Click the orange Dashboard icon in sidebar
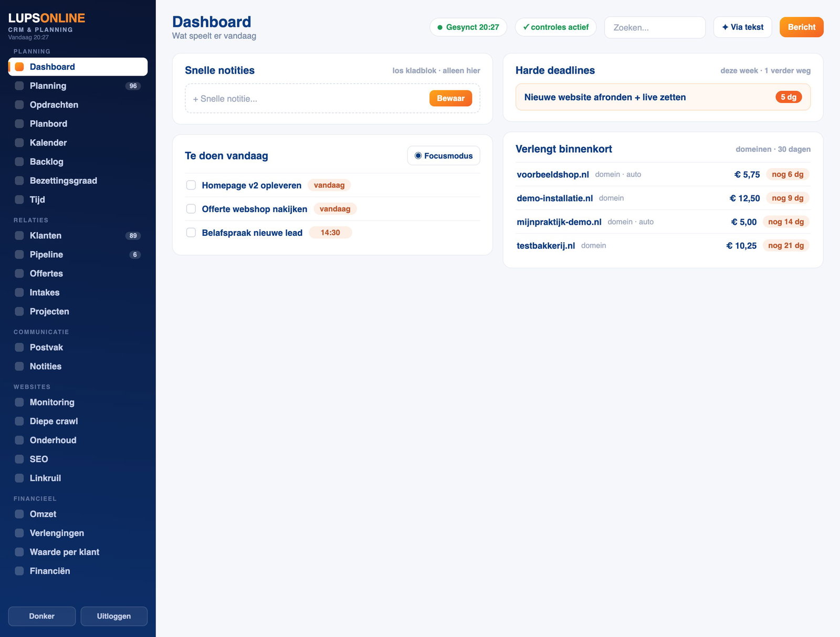840x637 pixels. 19,67
